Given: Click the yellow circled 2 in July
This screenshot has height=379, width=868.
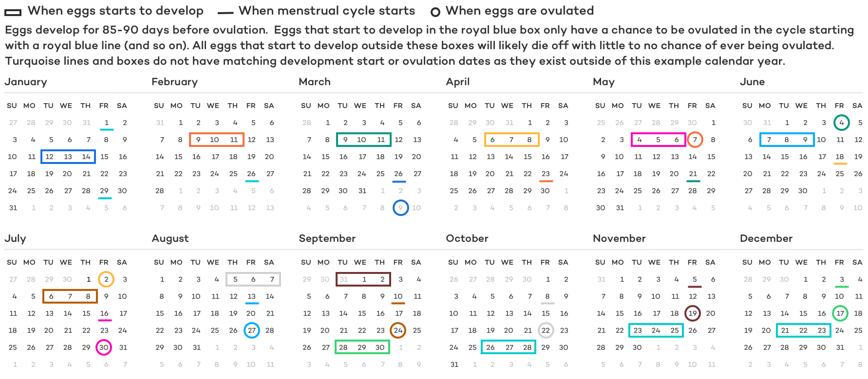Looking at the screenshot, I should (x=106, y=279).
